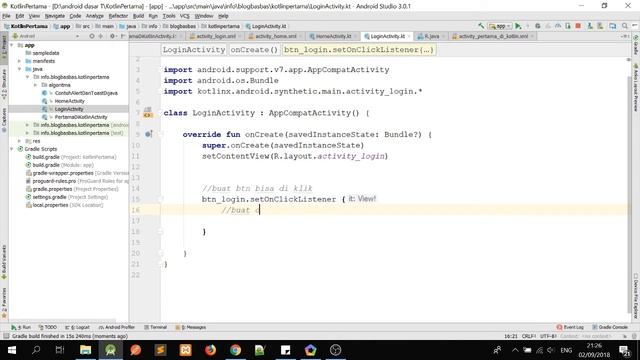Viewport: 640px width, 360px height.
Task: Open the Event Log button
Action: click(570, 327)
